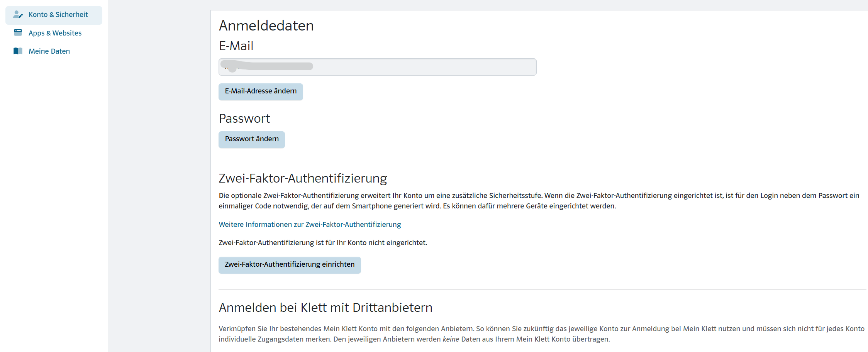Click the 'nicht eingerichtet' status message
Image resolution: width=868 pixels, height=352 pixels.
[x=323, y=243]
